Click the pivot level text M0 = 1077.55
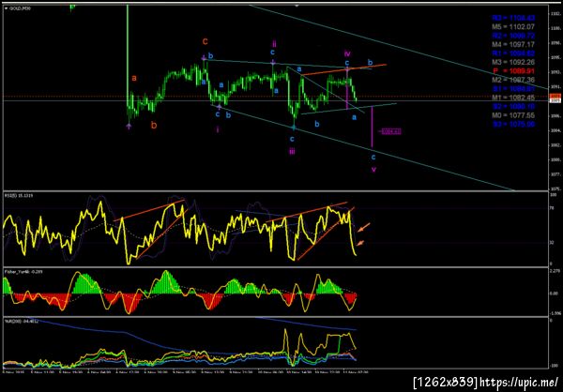 tap(514, 115)
